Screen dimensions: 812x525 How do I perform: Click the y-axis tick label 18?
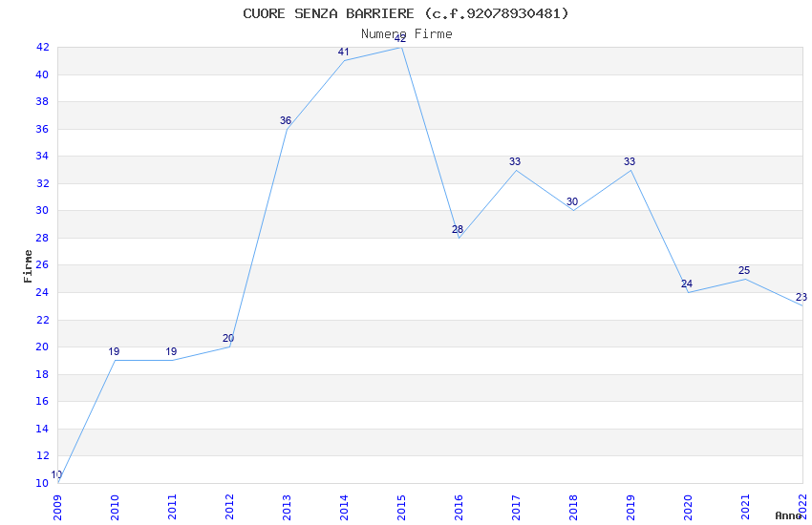[42, 374]
